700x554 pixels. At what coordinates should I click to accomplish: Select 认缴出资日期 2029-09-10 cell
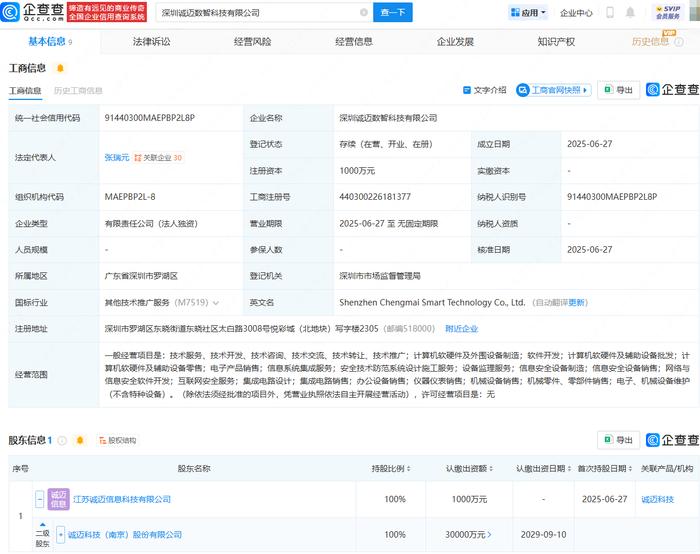tap(543, 534)
